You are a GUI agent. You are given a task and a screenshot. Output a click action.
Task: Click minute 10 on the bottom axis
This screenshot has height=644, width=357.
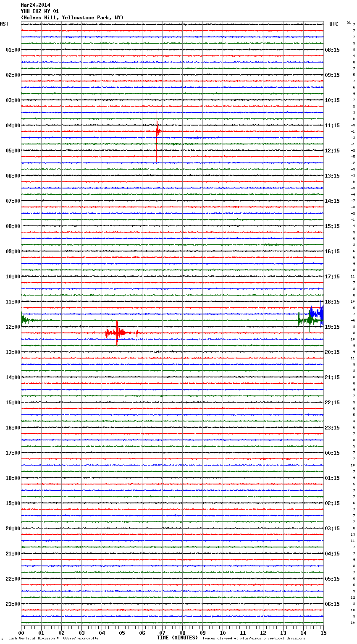pyautogui.click(x=223, y=633)
